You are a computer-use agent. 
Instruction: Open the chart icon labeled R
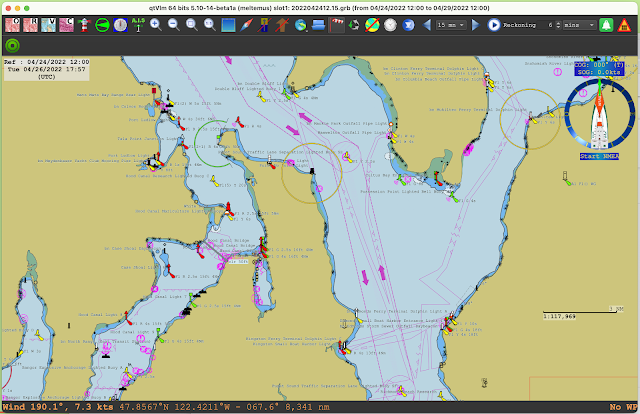(x=30, y=25)
